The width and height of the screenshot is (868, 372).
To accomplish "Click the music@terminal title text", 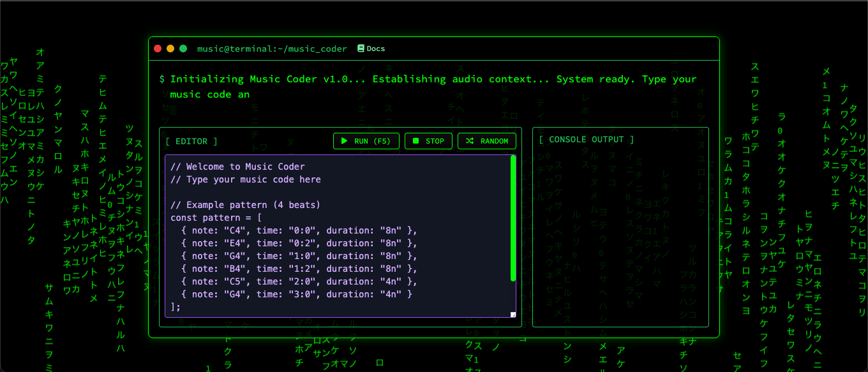I will click(x=272, y=48).
